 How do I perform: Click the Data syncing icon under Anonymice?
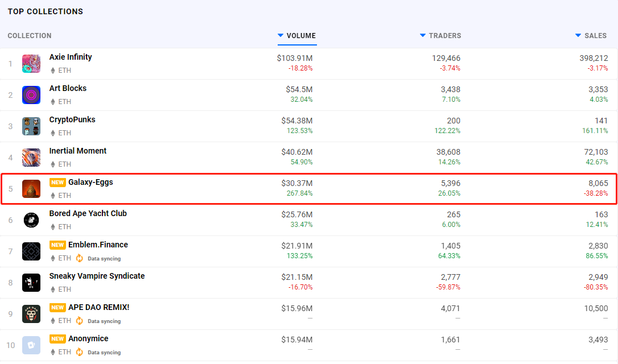[x=80, y=352]
